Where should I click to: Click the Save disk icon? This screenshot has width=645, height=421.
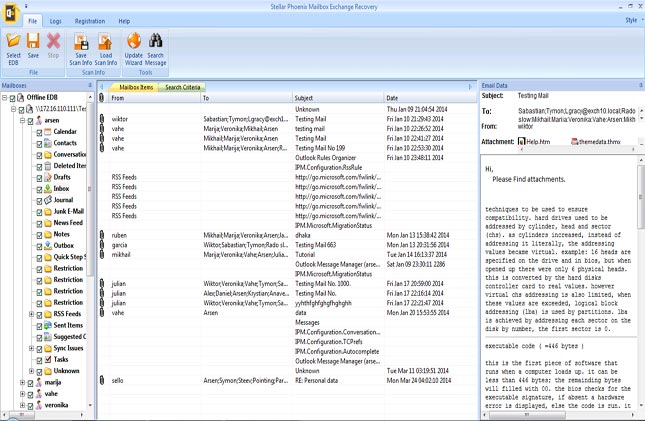pyautogui.click(x=33, y=41)
